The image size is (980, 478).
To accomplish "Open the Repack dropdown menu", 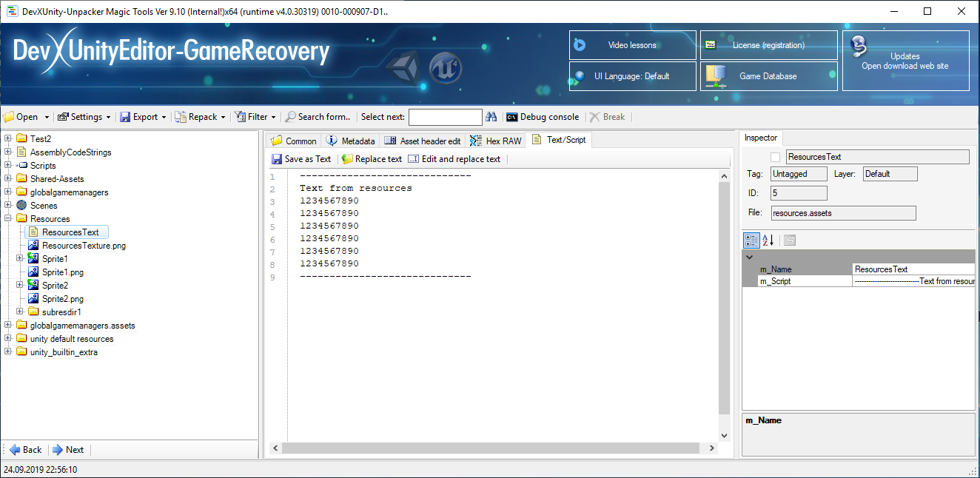I will click(201, 117).
